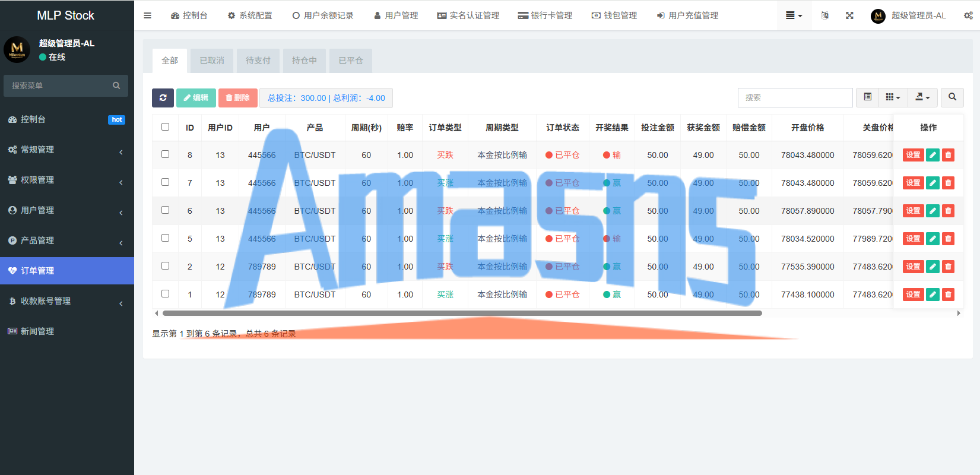This screenshot has width=980, height=475.
Task: Click the green edit pencil for order ID 5
Action: point(933,239)
